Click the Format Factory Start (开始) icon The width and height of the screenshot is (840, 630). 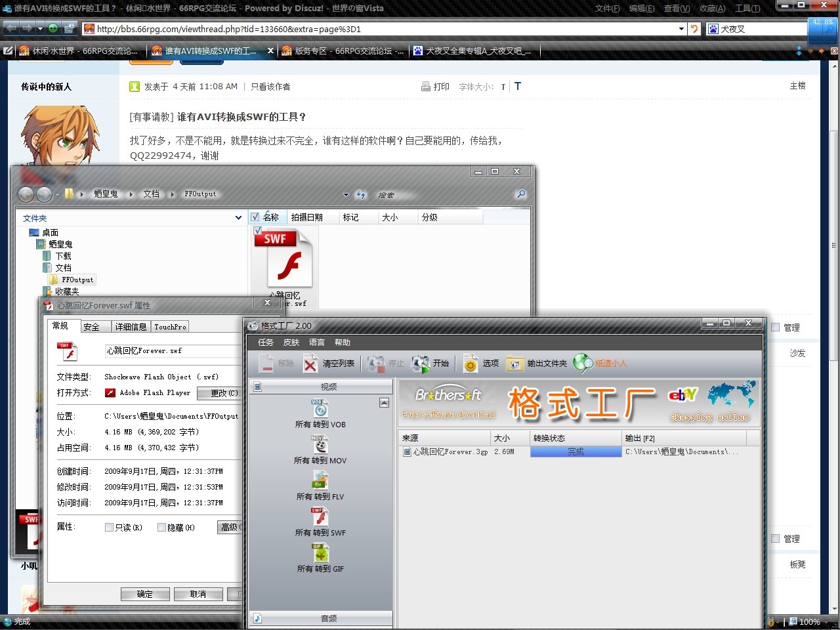[x=420, y=363]
